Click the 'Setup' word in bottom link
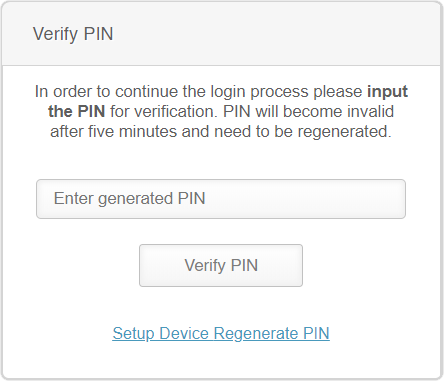Viewport: 444px width, 381px height. pyautogui.click(x=133, y=334)
